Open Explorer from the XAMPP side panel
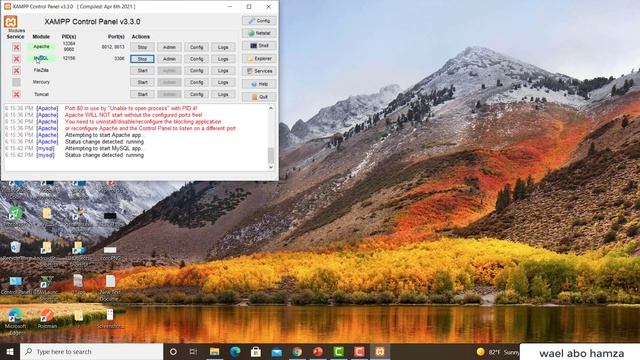This screenshot has width=640, height=360. point(259,58)
